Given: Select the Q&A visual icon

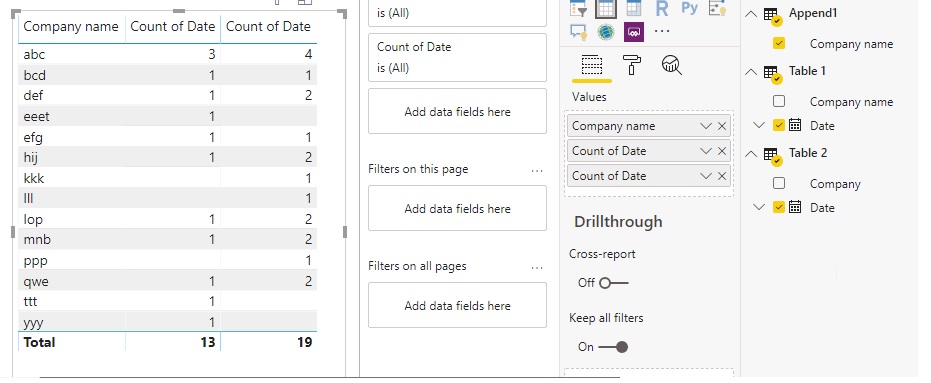Looking at the screenshot, I should [578, 31].
